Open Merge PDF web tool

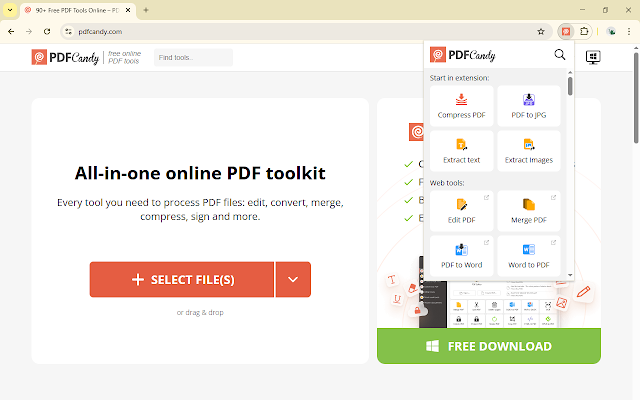point(529,211)
